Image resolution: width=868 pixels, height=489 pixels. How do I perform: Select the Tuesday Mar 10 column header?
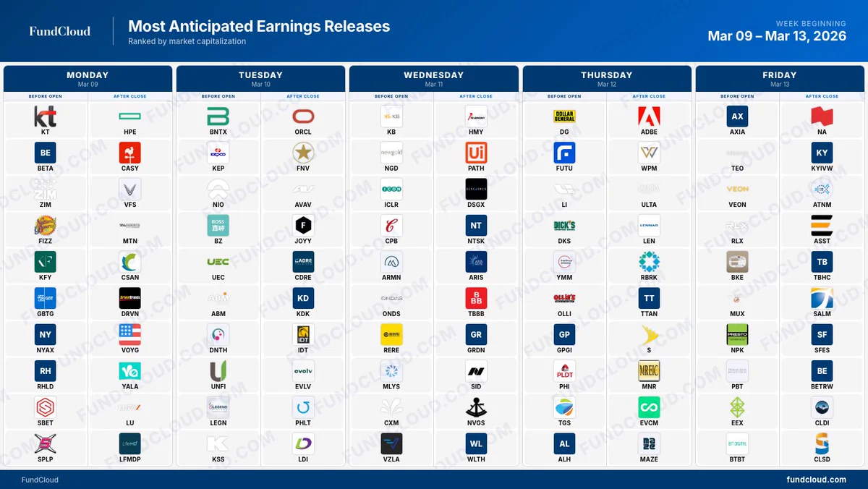260,79
